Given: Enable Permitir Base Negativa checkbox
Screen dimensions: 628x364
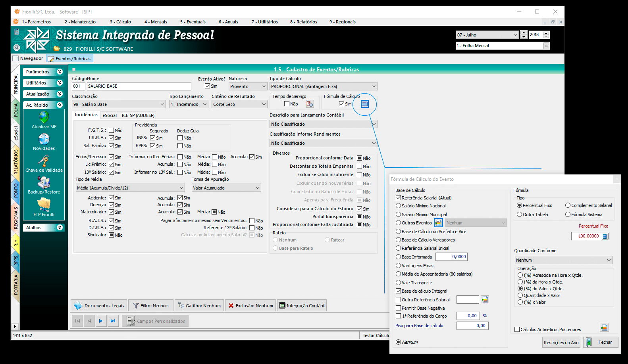Looking at the screenshot, I should pos(399,308).
